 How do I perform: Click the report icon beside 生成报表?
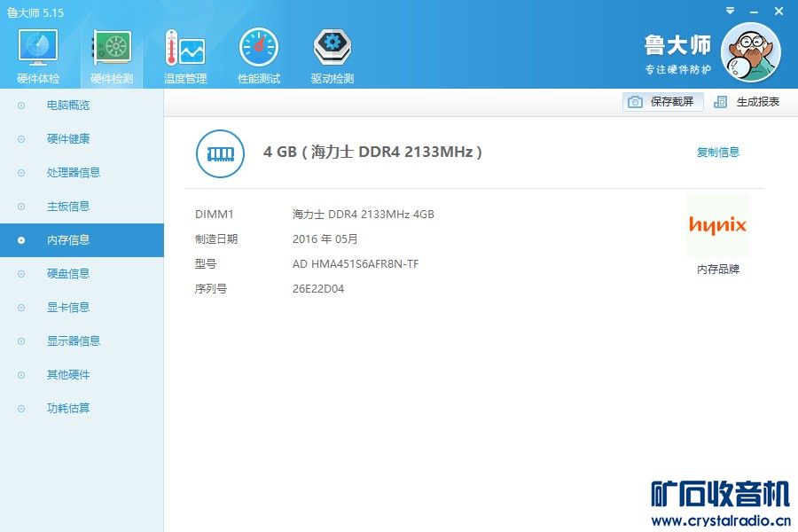click(720, 102)
